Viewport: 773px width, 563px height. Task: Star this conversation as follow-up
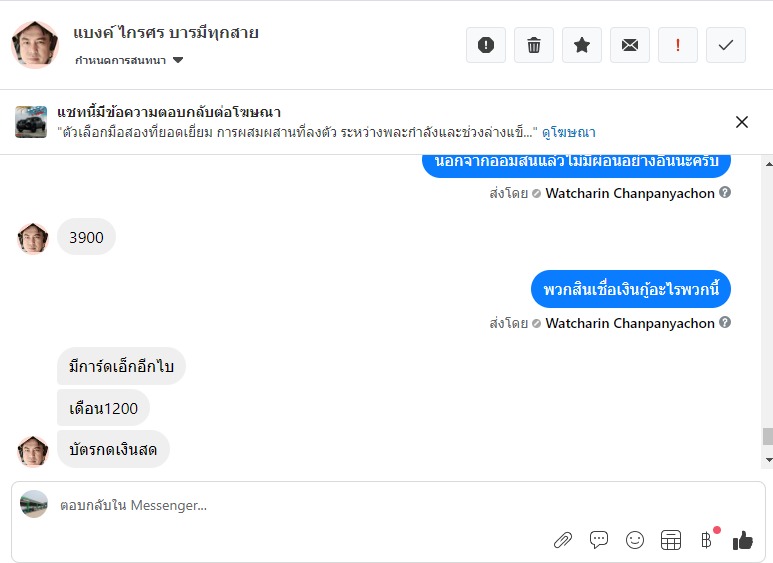point(582,45)
